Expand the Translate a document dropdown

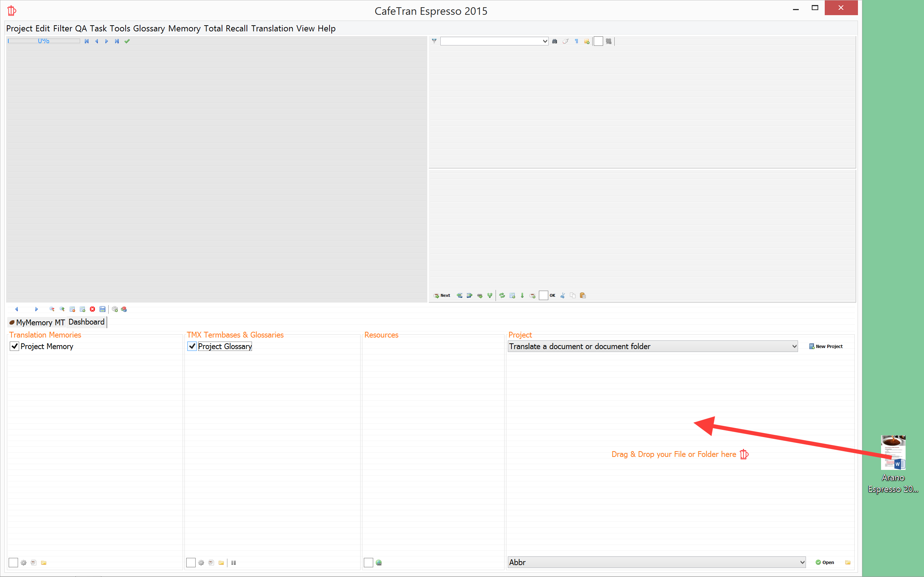[794, 346]
